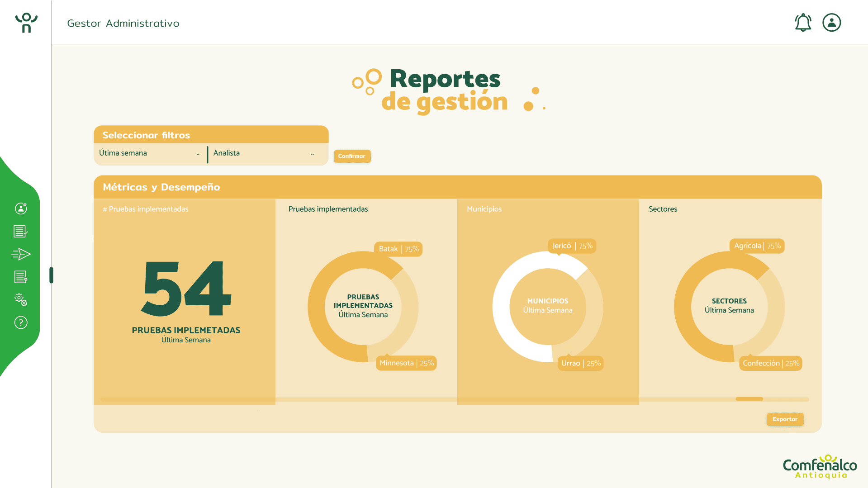Image resolution: width=868 pixels, height=488 pixels.
Task: Click the Municipios donut chart center
Action: (x=548, y=306)
